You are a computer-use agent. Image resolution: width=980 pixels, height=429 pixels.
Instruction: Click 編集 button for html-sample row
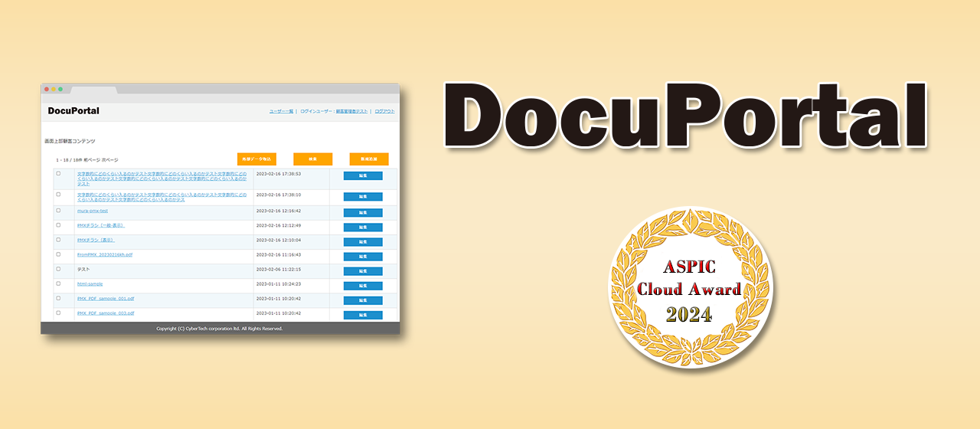(x=363, y=286)
